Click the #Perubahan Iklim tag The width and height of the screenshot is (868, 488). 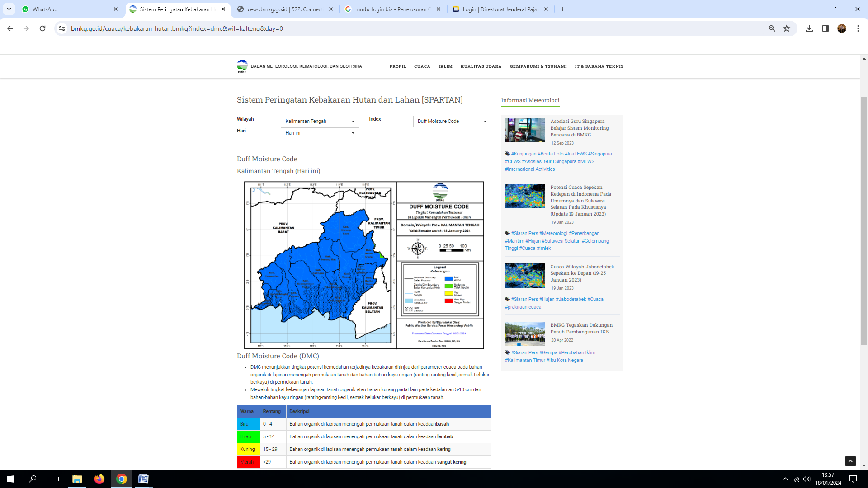click(577, 352)
